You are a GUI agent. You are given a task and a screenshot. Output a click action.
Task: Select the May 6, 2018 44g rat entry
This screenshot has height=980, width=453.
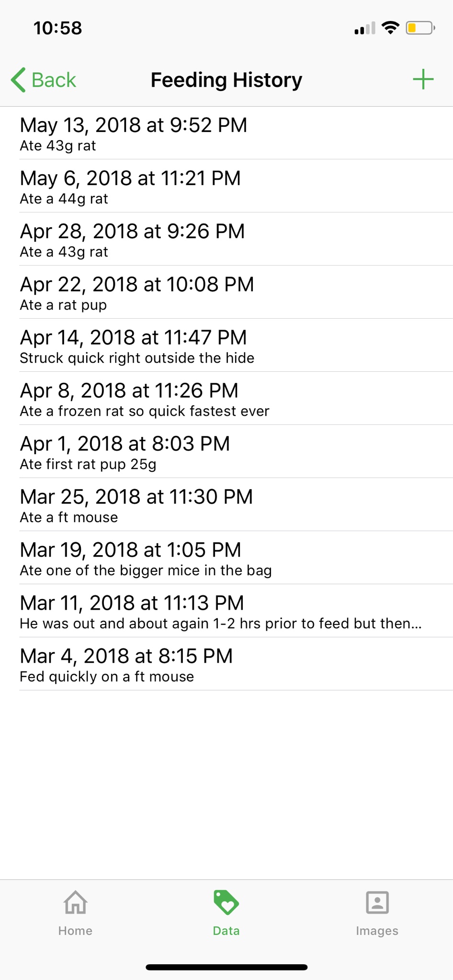point(226,186)
